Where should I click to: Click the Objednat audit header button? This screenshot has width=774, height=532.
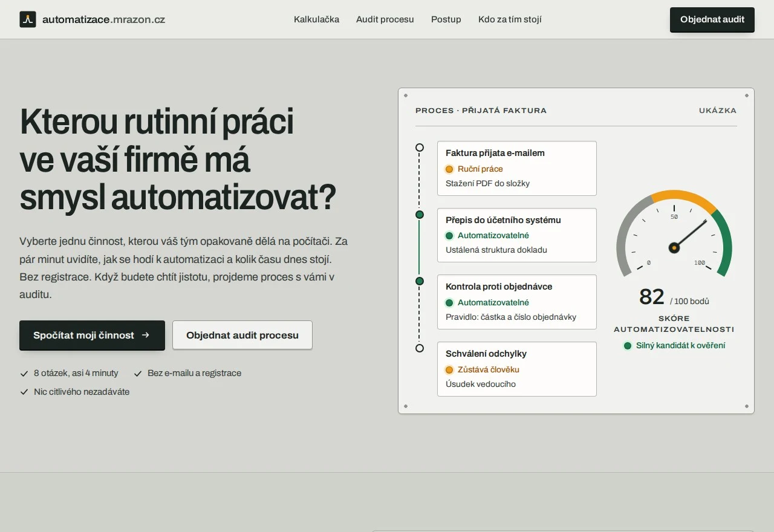click(712, 19)
